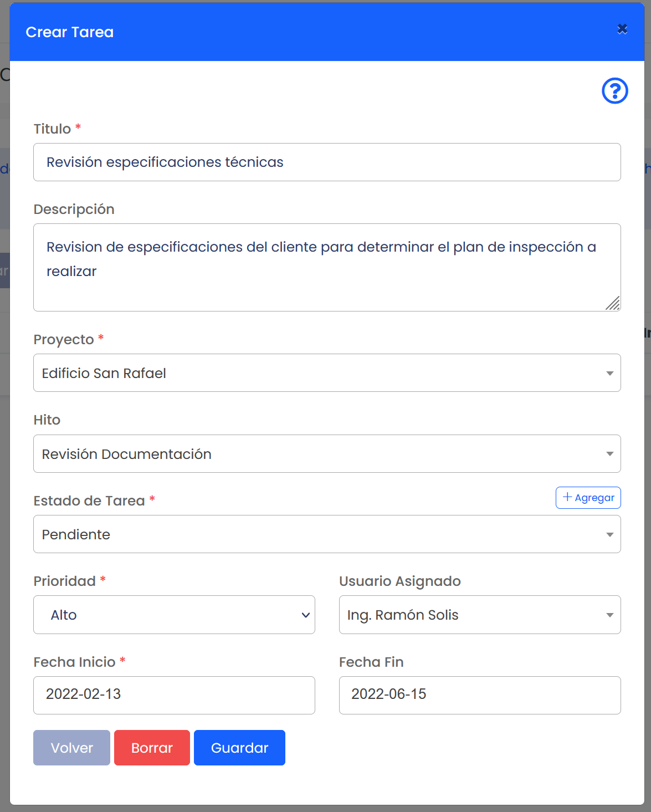651x812 pixels.
Task: Click the Fecha Inicio date field
Action: pyautogui.click(x=174, y=695)
